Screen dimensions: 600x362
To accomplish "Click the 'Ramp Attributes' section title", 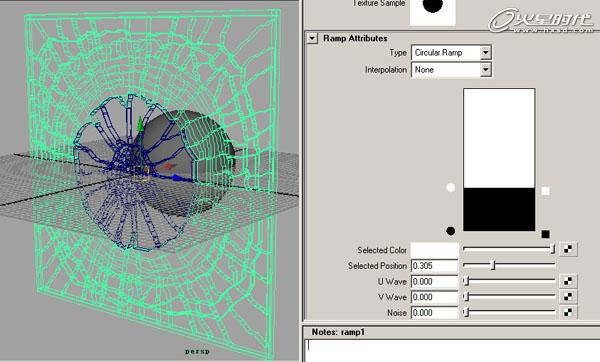I will click(355, 38).
